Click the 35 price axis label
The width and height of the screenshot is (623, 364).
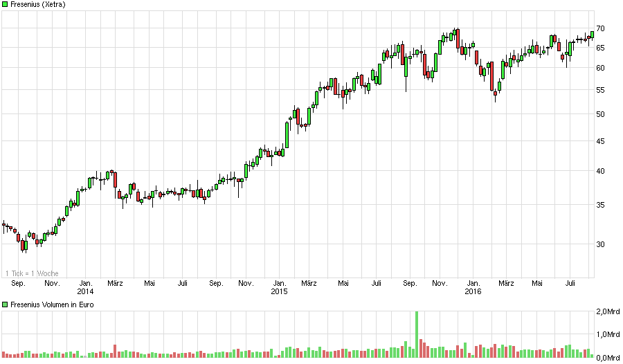click(x=600, y=205)
